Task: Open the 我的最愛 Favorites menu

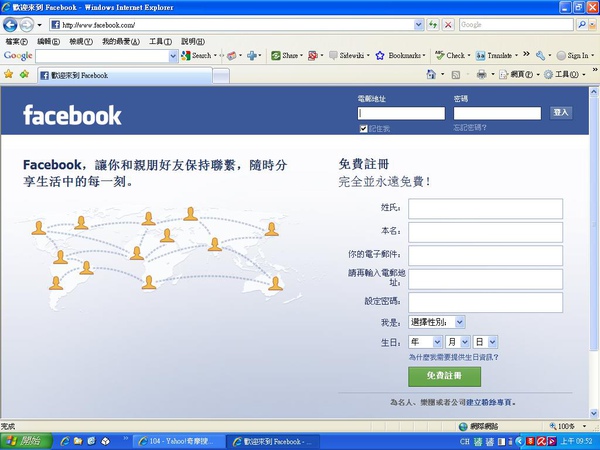Action: click(x=121, y=41)
